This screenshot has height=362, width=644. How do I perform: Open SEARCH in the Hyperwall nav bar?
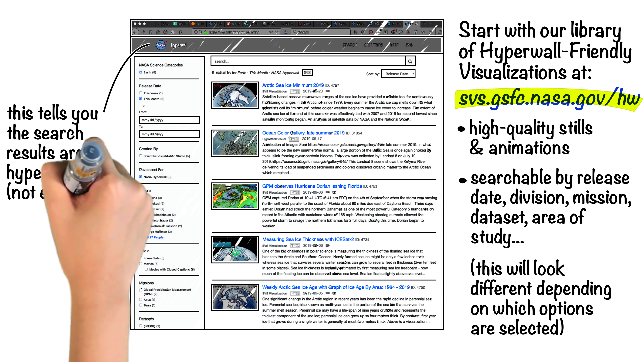pyautogui.click(x=350, y=45)
